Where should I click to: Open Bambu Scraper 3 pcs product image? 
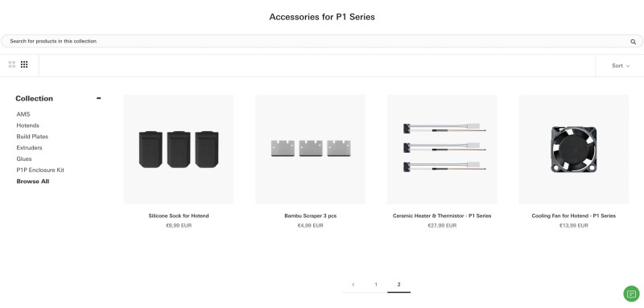311,150
